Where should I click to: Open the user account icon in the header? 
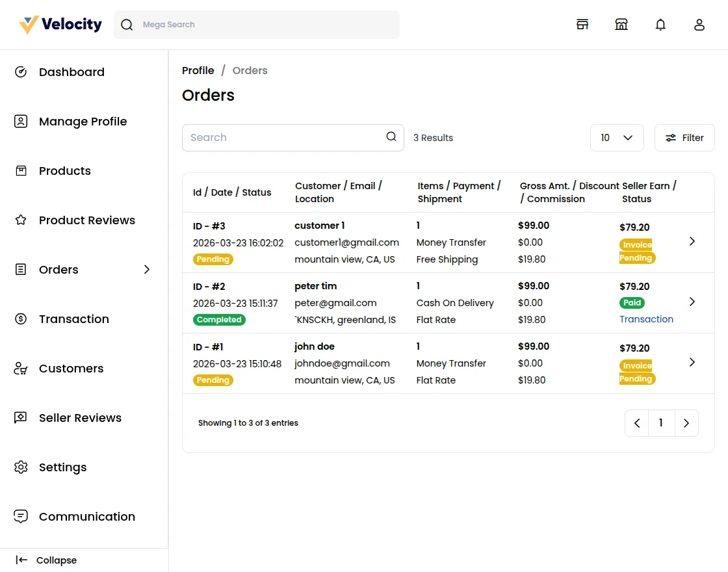[x=699, y=24]
